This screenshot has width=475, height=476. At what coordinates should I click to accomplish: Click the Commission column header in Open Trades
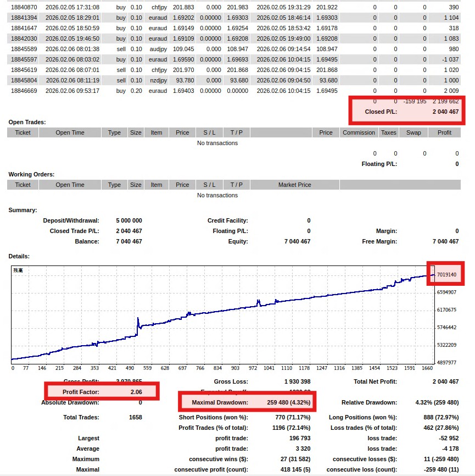pyautogui.click(x=359, y=132)
